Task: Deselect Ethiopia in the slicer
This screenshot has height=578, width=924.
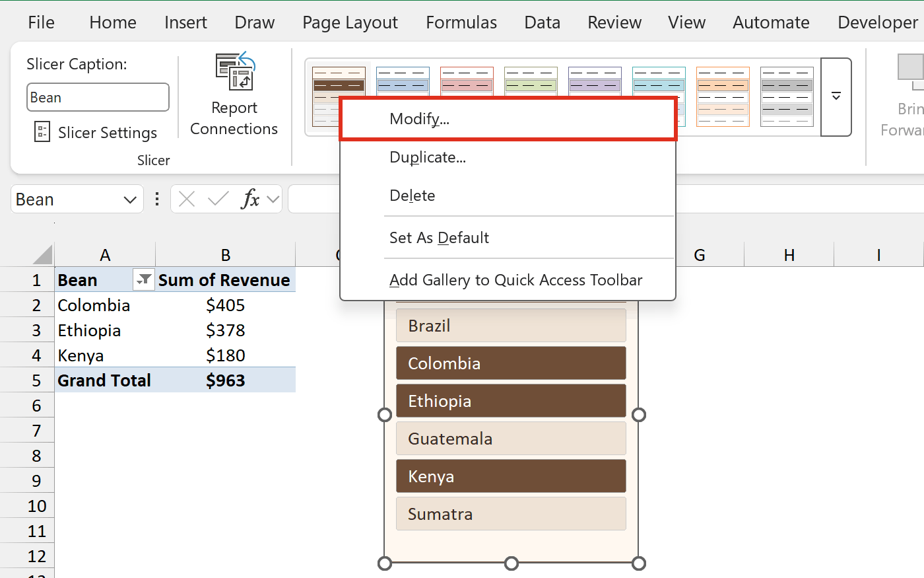Action: (511, 401)
